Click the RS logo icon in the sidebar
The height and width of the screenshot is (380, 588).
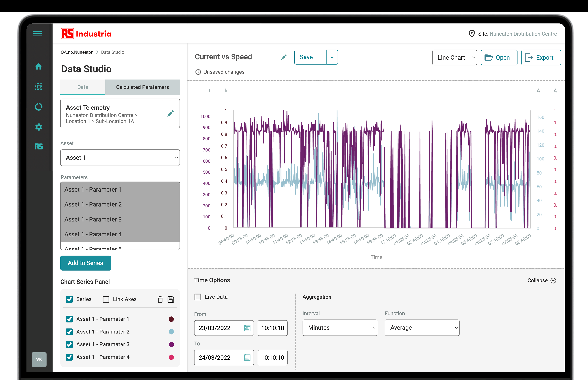tap(38, 147)
